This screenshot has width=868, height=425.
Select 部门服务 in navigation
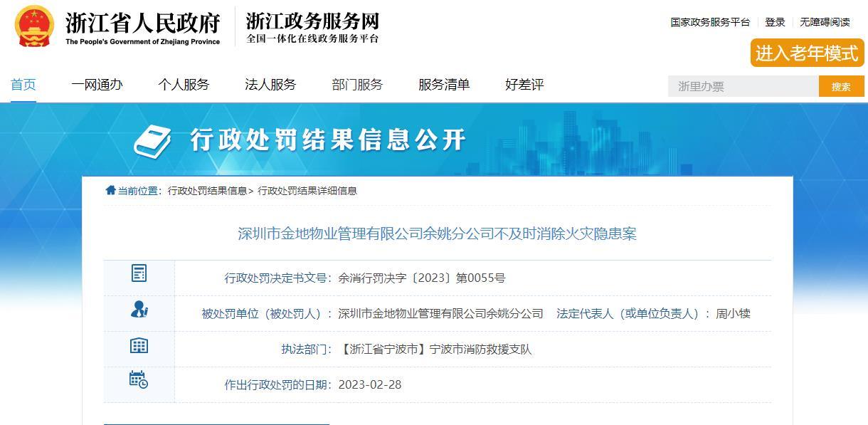point(357,85)
